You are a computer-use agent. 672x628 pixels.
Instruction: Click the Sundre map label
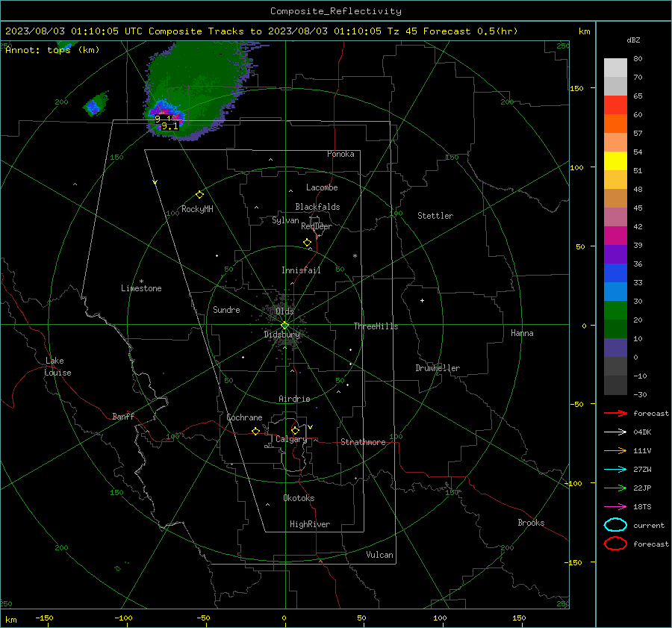pos(226,309)
